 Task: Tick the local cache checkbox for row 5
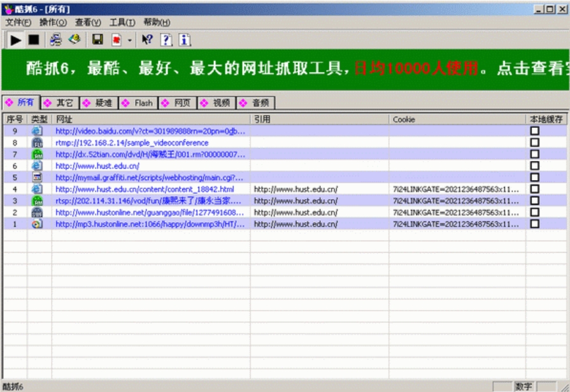pyautogui.click(x=534, y=178)
